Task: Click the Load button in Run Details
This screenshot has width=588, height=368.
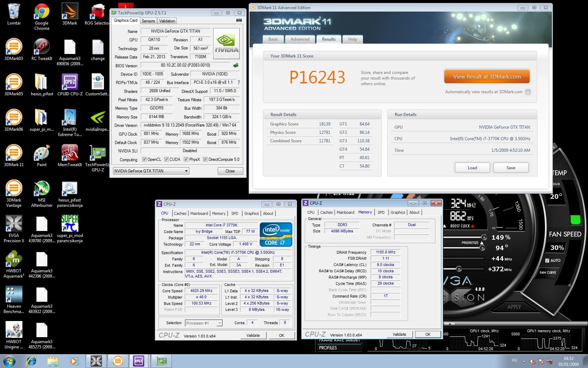Action: pyautogui.click(x=472, y=168)
